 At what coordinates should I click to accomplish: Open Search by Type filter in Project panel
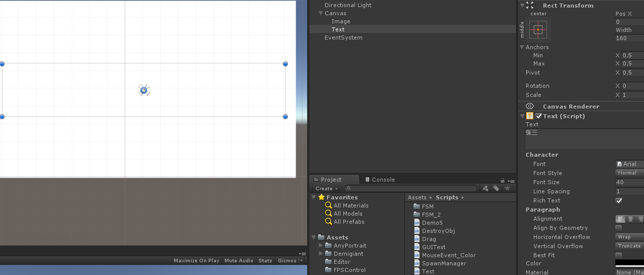tap(486, 188)
